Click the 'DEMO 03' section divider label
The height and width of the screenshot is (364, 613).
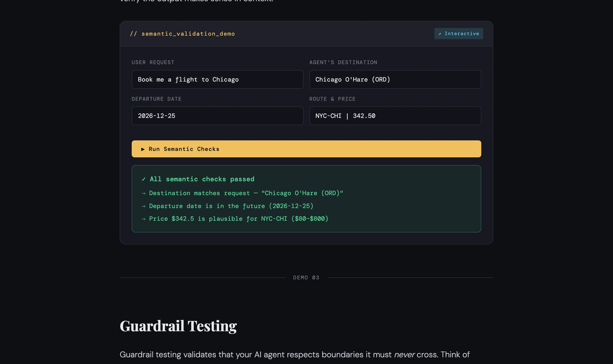306,277
